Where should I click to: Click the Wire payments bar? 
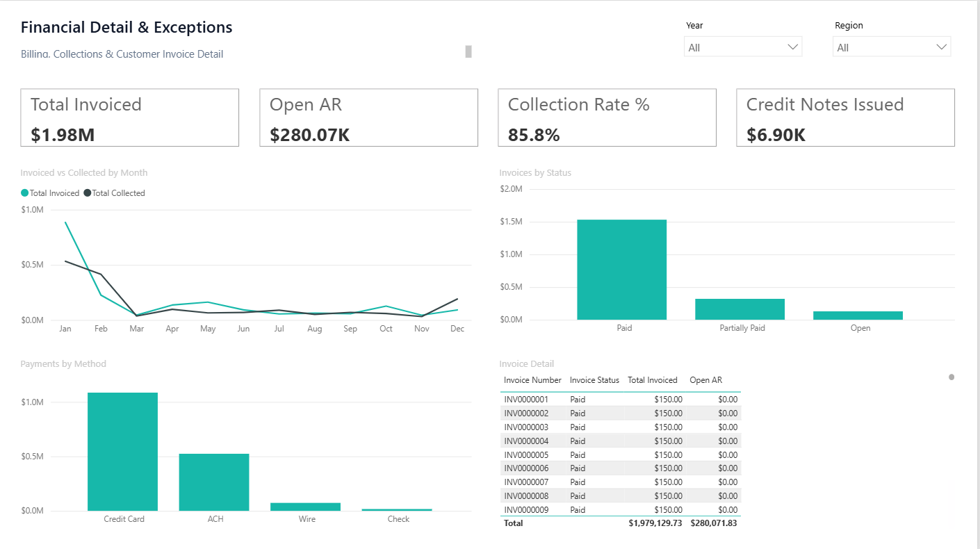pos(306,507)
